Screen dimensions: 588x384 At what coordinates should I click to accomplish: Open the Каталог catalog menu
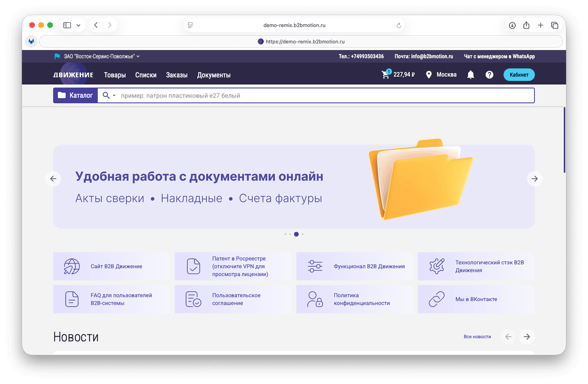(x=76, y=96)
